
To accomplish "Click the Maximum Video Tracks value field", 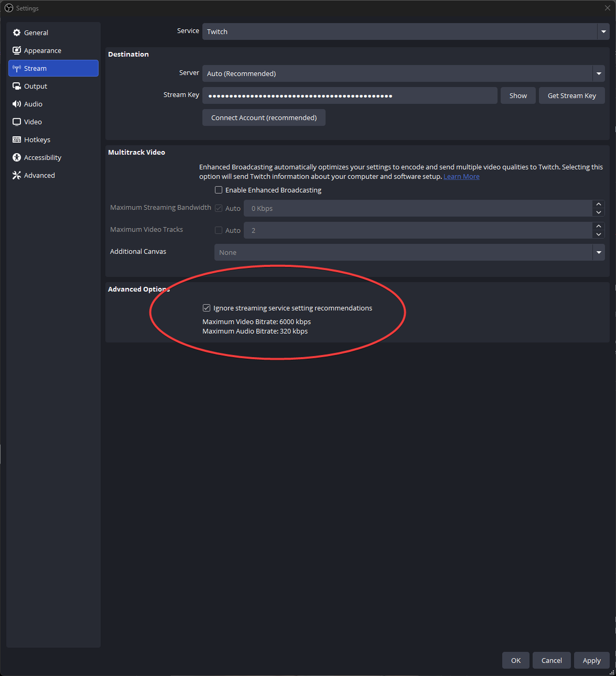I will click(x=418, y=230).
